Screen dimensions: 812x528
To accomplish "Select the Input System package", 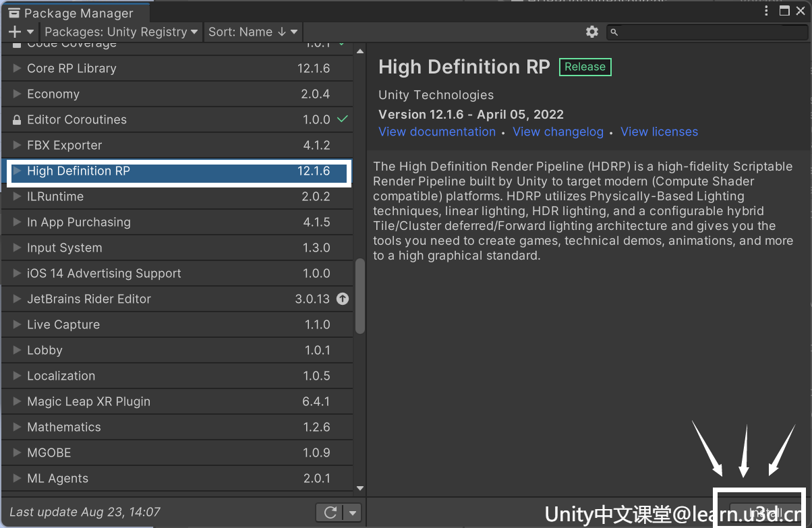I will [x=177, y=247].
